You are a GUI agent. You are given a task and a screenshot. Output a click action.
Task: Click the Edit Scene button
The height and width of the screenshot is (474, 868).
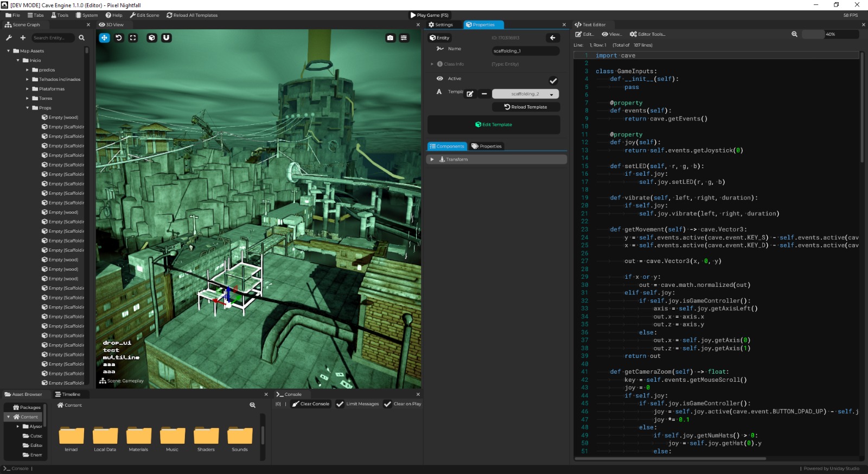[x=144, y=15]
